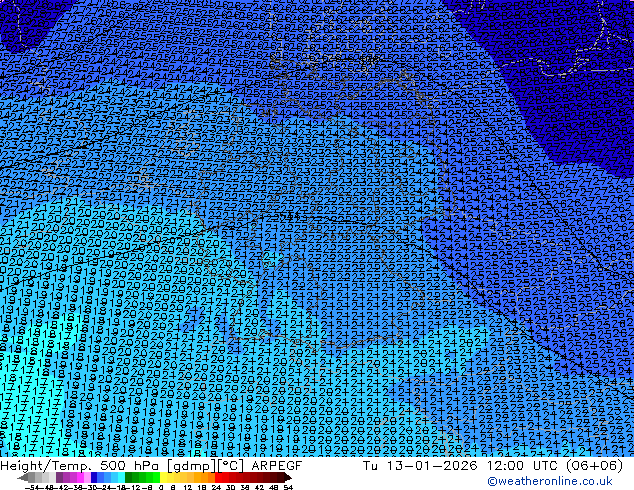Pick the dark blue segment of the legend
Image resolution: width=634 pixels, height=490 pixels.
[x=98, y=478]
